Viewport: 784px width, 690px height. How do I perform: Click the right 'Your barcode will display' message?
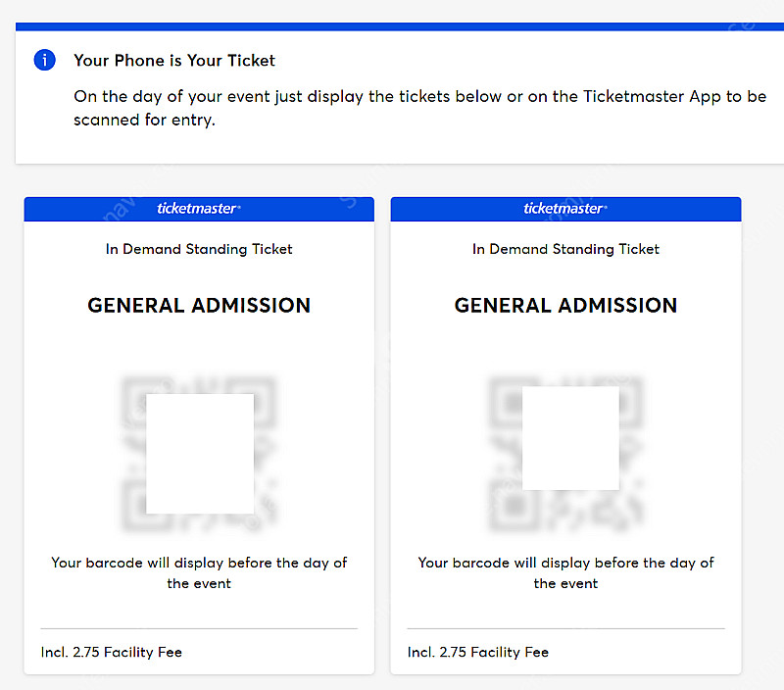point(565,573)
